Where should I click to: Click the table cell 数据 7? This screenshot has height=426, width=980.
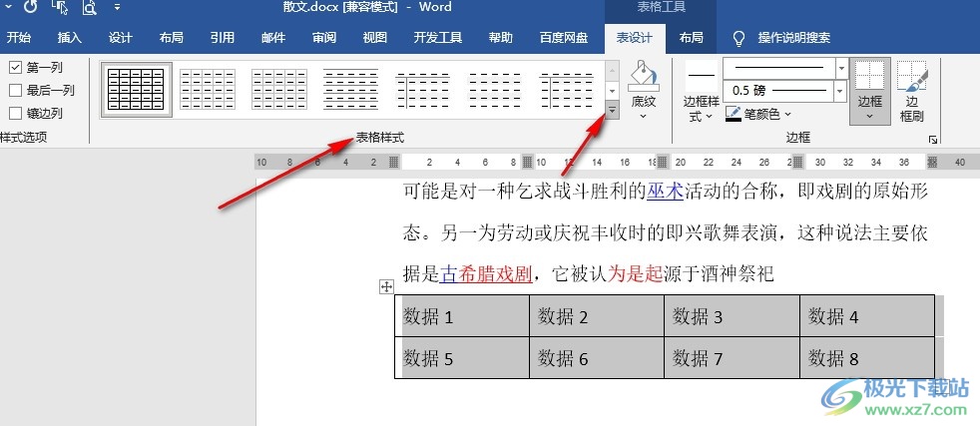(732, 357)
